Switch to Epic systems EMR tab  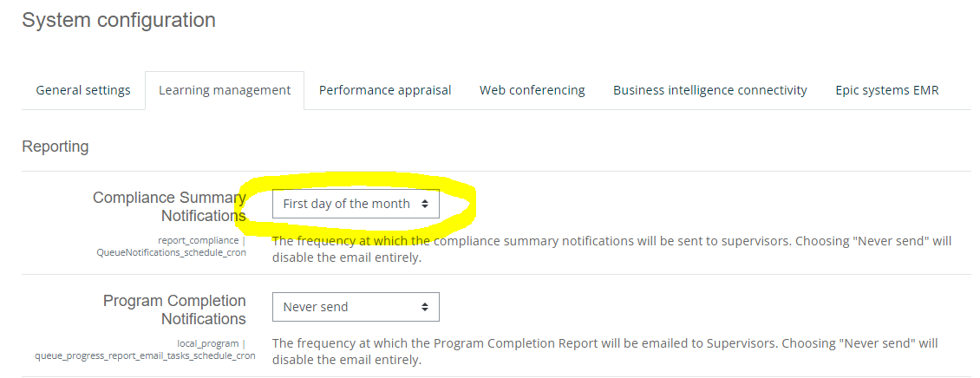pos(886,90)
